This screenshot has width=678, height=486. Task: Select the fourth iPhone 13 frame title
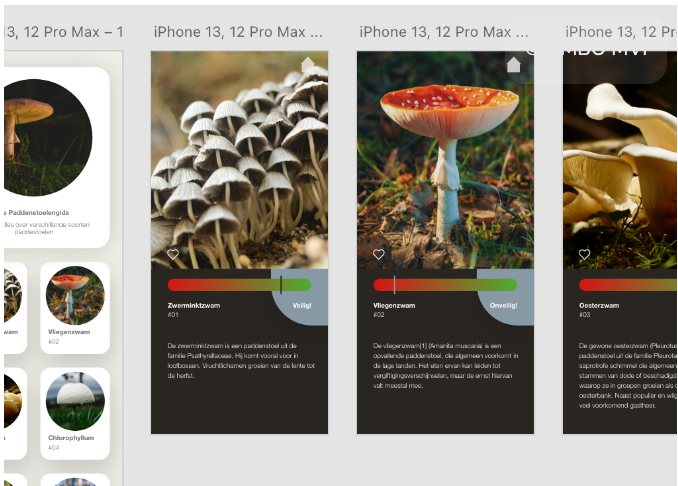[x=621, y=32]
